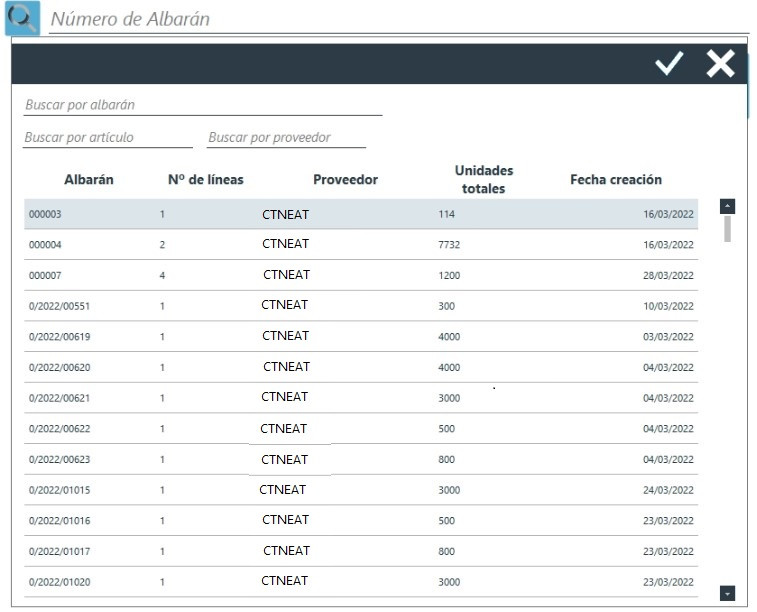Sort by the Albarán column header
This screenshot has width=757, height=612.
coord(89,180)
